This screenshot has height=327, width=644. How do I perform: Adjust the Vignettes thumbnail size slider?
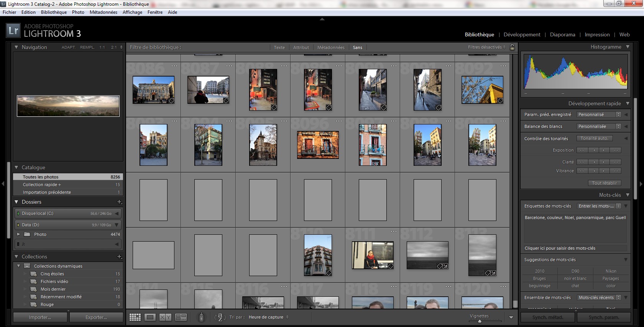point(480,321)
